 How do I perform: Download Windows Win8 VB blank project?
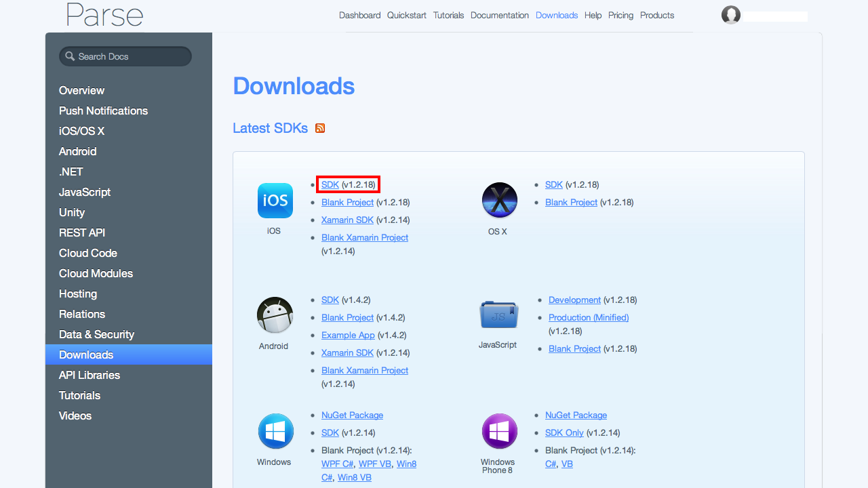point(355,477)
